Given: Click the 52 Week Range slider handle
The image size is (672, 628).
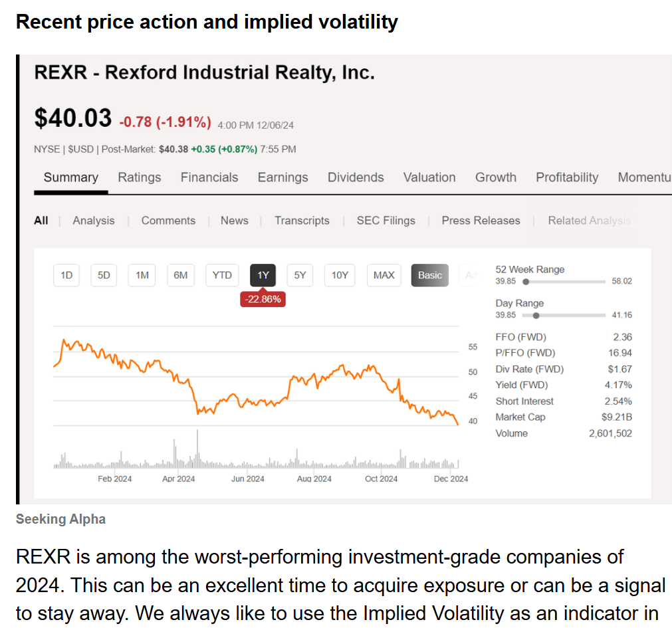Looking at the screenshot, I should tap(526, 281).
